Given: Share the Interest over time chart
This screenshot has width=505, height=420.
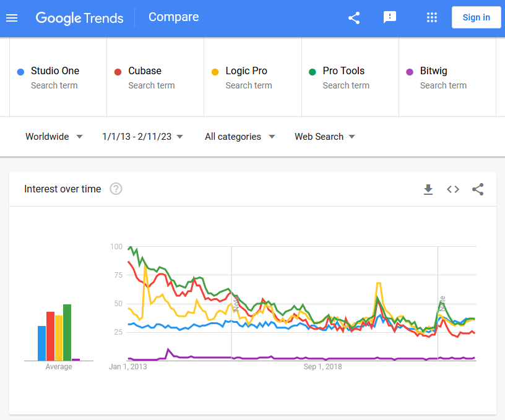Looking at the screenshot, I should tap(478, 189).
